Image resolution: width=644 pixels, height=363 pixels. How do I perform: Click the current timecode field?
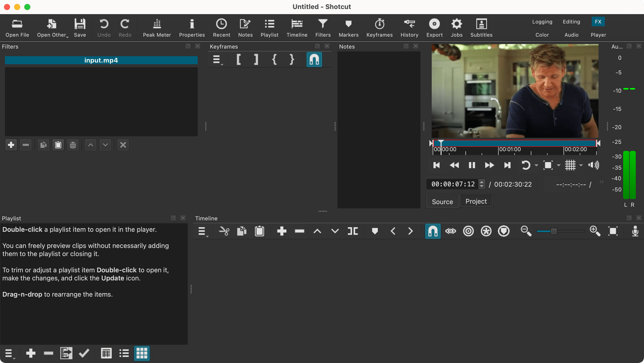453,184
